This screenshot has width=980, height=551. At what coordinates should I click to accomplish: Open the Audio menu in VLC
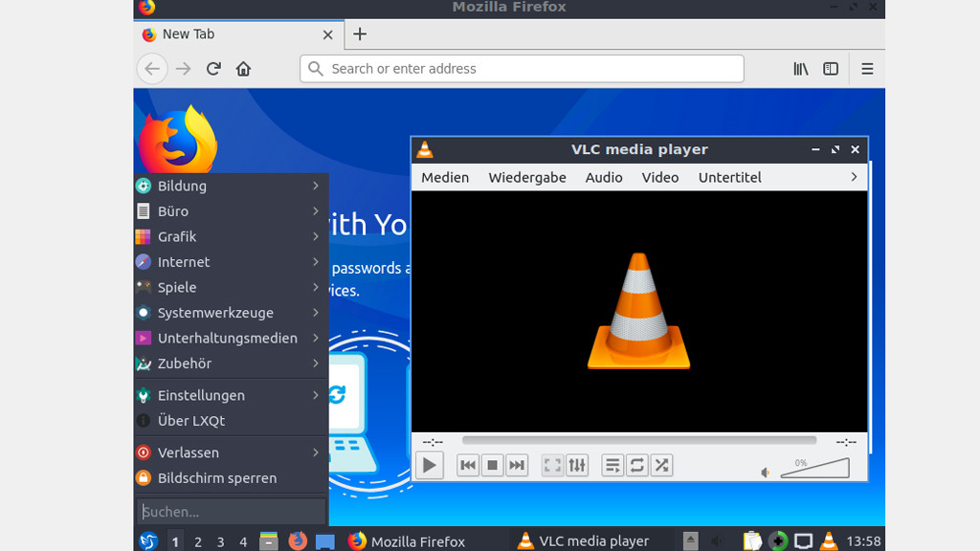[604, 177]
